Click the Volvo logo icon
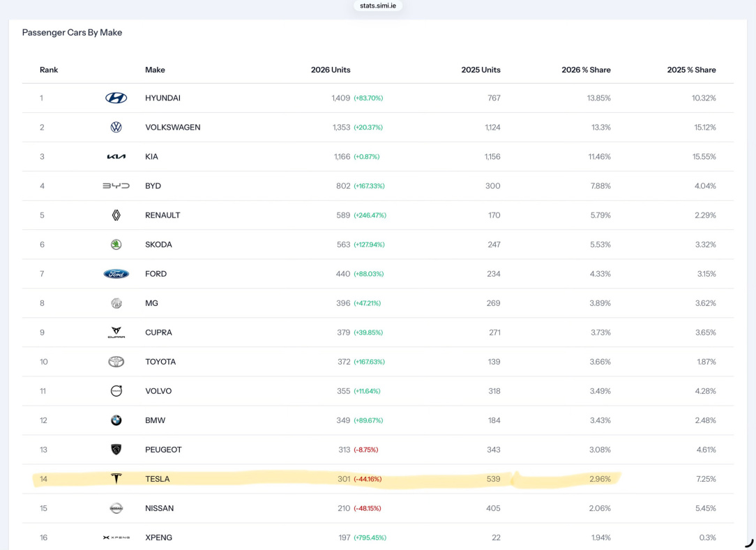Viewport: 756px width, 550px height. [x=116, y=391]
